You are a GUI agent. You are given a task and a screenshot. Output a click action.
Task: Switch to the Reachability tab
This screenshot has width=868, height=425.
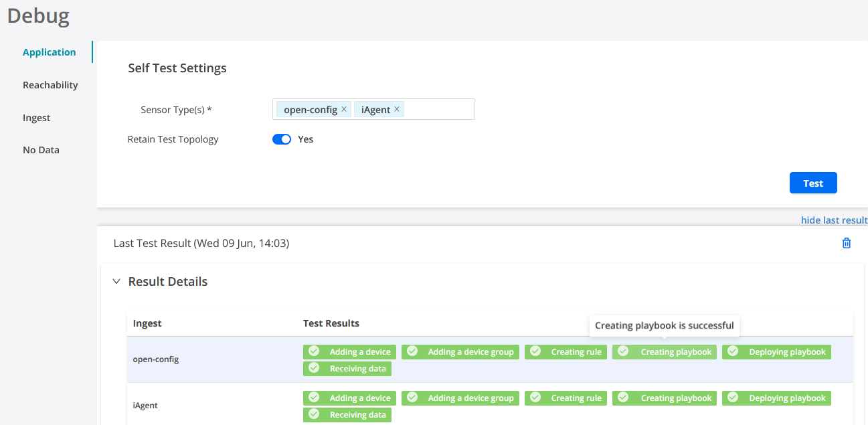(50, 85)
